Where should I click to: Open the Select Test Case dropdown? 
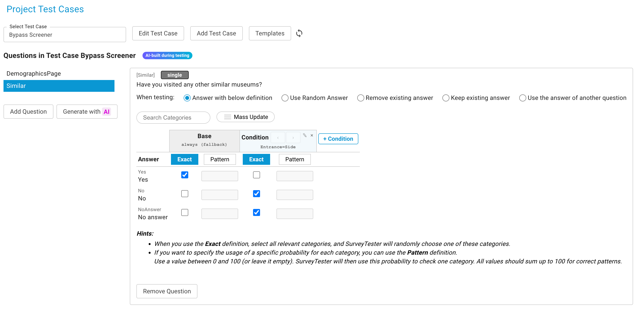[65, 35]
